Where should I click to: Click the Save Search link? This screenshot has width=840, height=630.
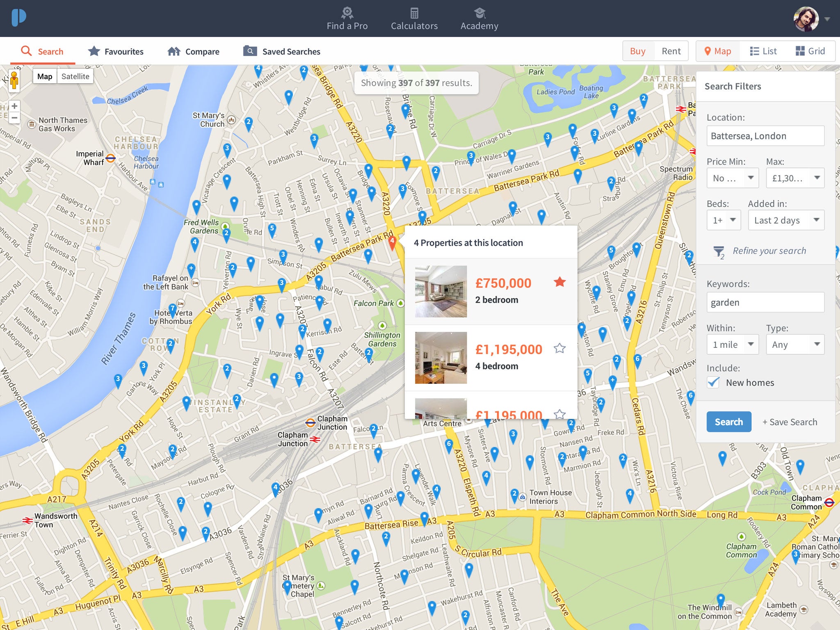pyautogui.click(x=790, y=422)
